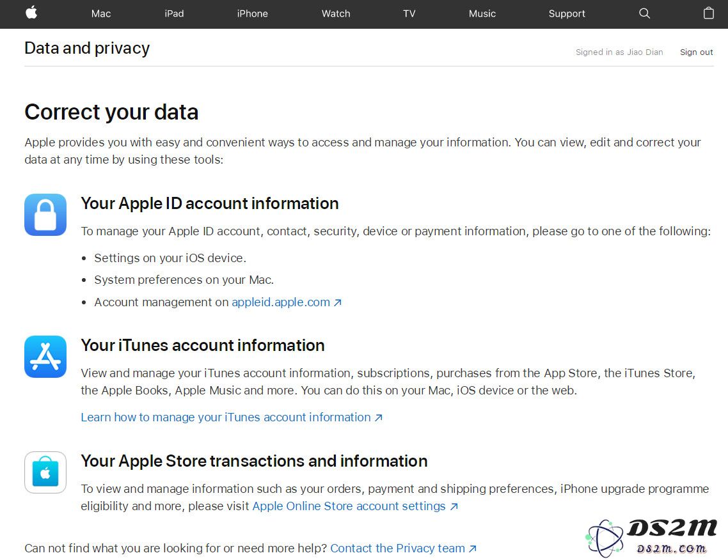
Task: Click the Apple Store bag icon
Action: [x=45, y=472]
